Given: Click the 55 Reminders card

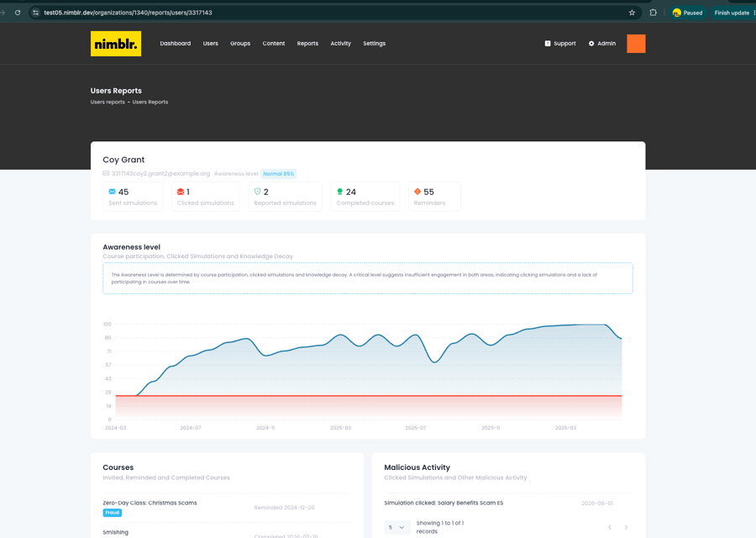Looking at the screenshot, I should pos(434,197).
